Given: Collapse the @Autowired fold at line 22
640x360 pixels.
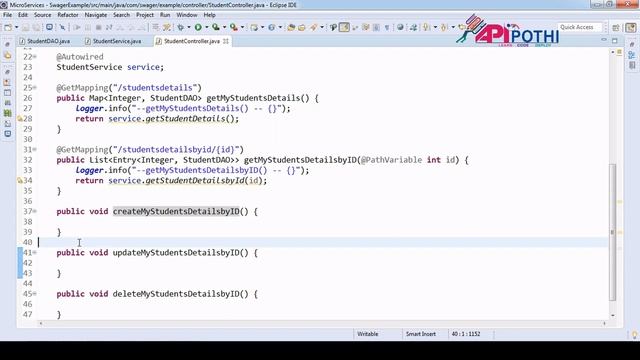Looking at the screenshot, I should tap(35, 57).
